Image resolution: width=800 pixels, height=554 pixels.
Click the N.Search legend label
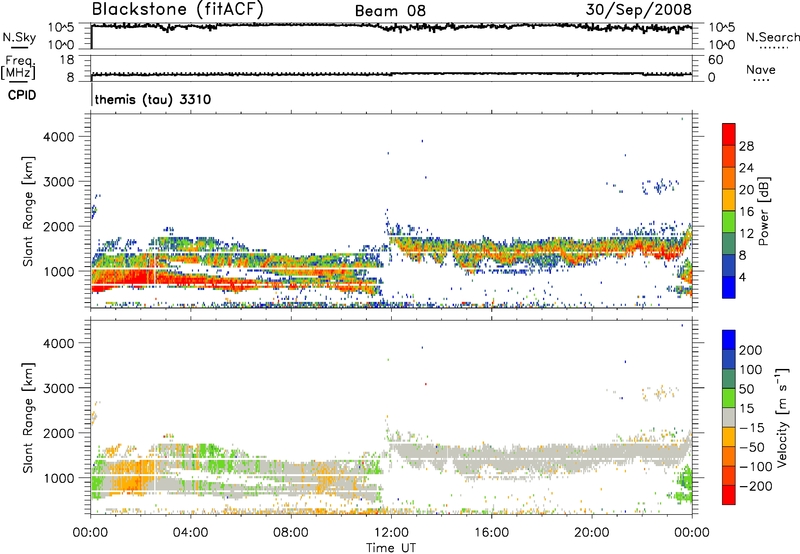(772, 37)
